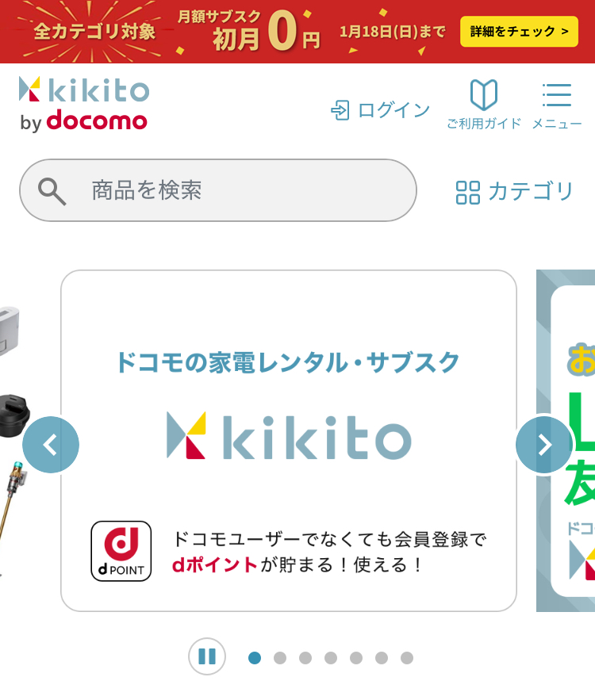
Task: Click the d POINT badge icon
Action: pos(121,551)
